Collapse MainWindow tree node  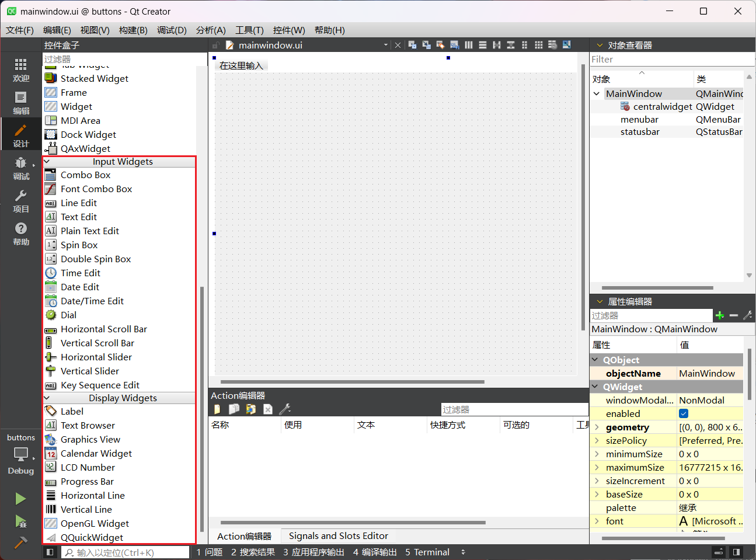click(x=597, y=93)
